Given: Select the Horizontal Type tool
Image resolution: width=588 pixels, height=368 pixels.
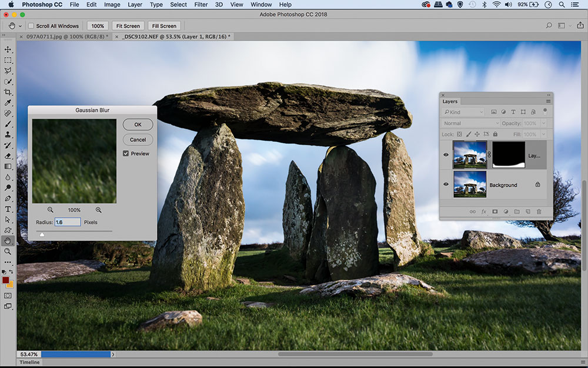Looking at the screenshot, I should point(8,209).
